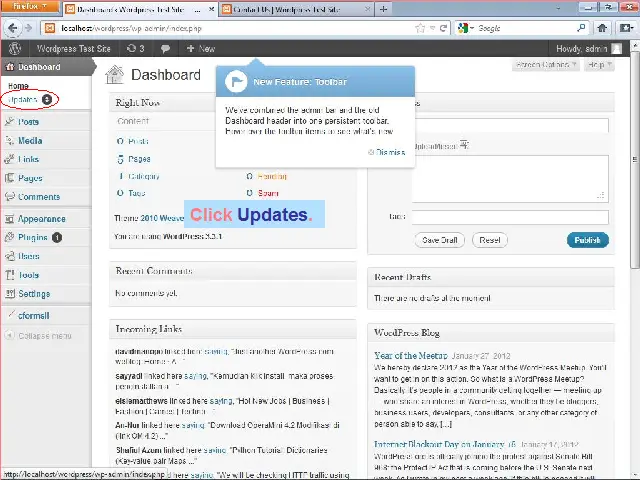This screenshot has width=640, height=480.
Task: Click the Recent Comments widget header
Action: coord(233,271)
